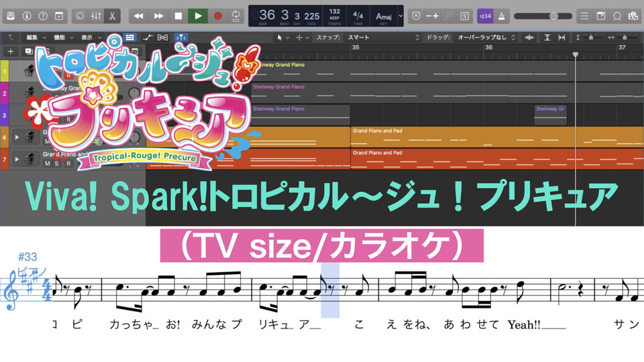
Task: Toggle Show Flex button
Action: tap(162, 38)
